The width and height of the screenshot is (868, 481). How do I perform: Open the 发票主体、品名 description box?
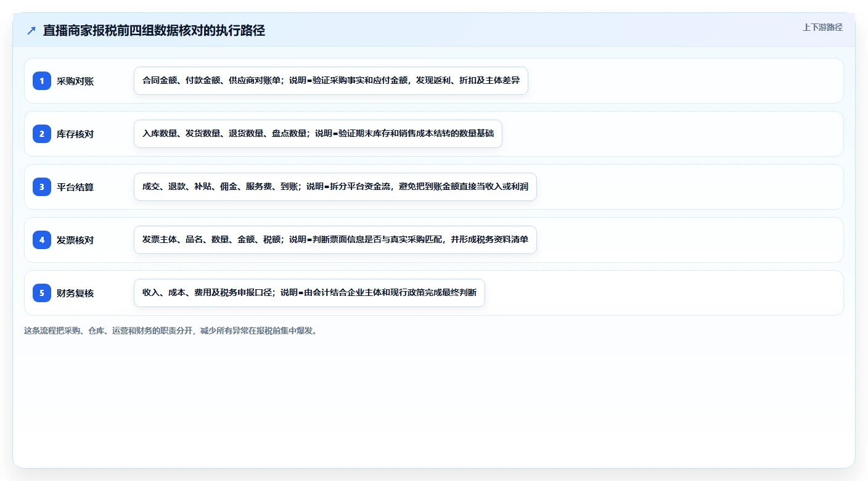pyautogui.click(x=335, y=240)
